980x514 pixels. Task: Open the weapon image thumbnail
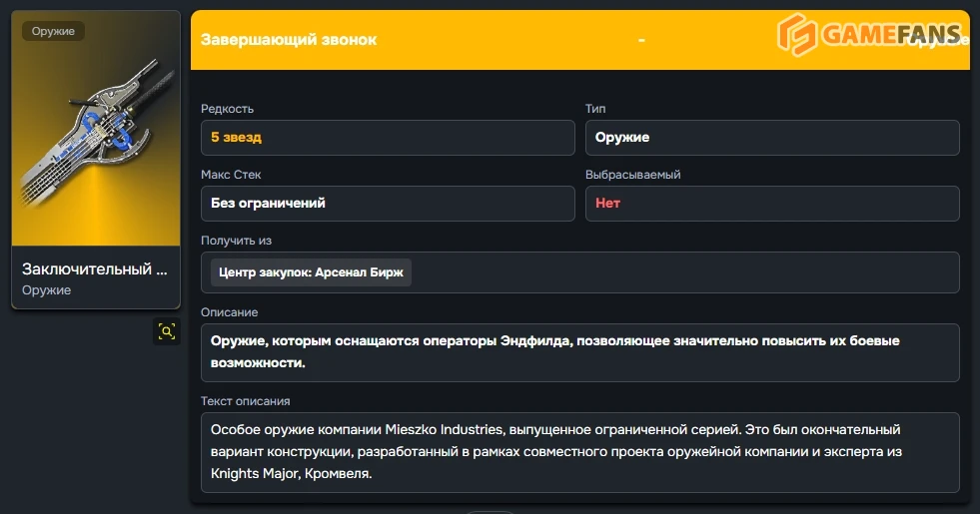tap(96, 140)
